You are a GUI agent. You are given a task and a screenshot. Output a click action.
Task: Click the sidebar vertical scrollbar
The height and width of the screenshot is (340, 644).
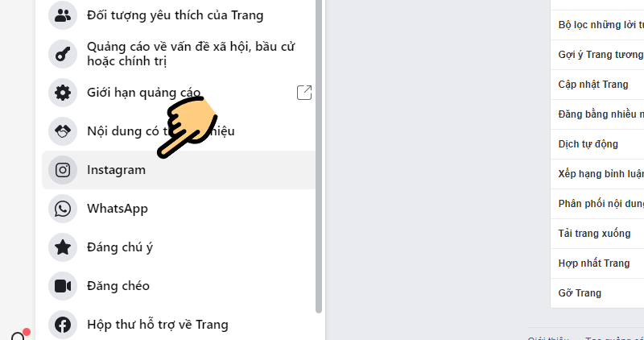click(319, 156)
